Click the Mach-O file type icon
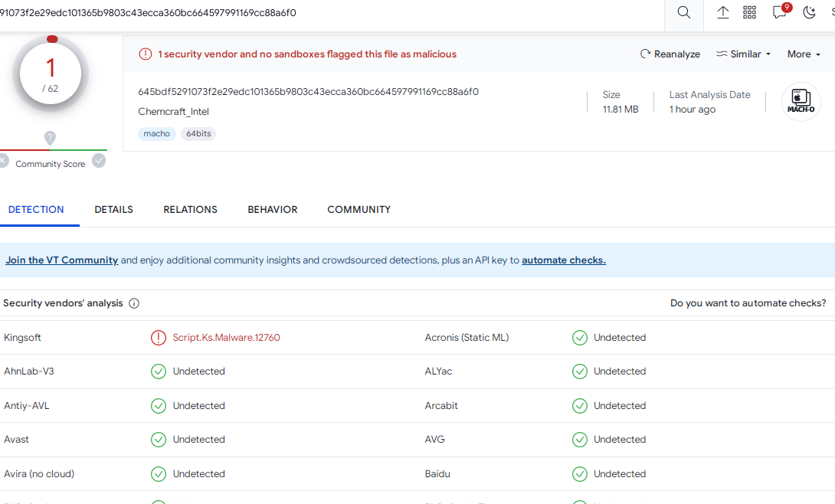The image size is (835, 504). (x=801, y=102)
